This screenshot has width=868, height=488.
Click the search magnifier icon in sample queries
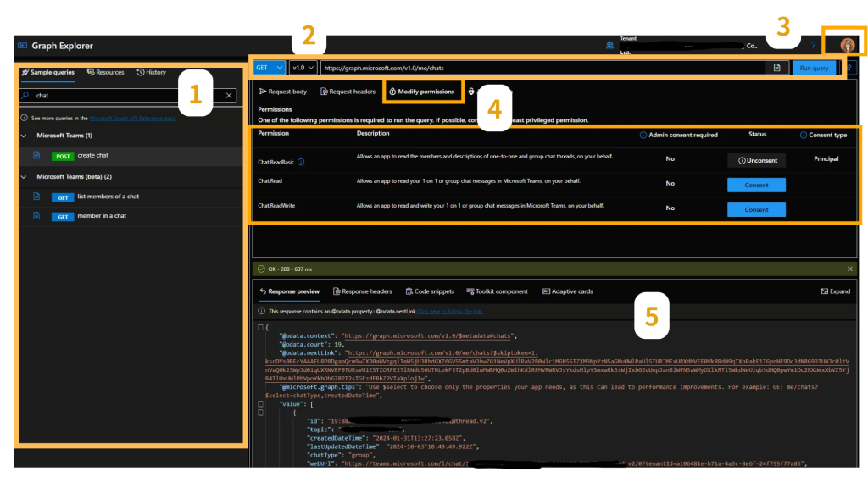point(25,95)
